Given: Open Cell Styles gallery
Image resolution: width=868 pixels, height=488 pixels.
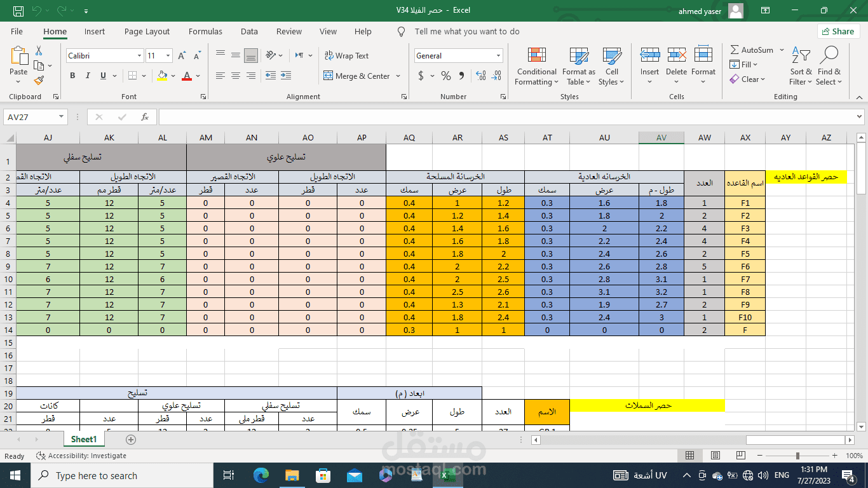Looking at the screenshot, I should click(612, 66).
